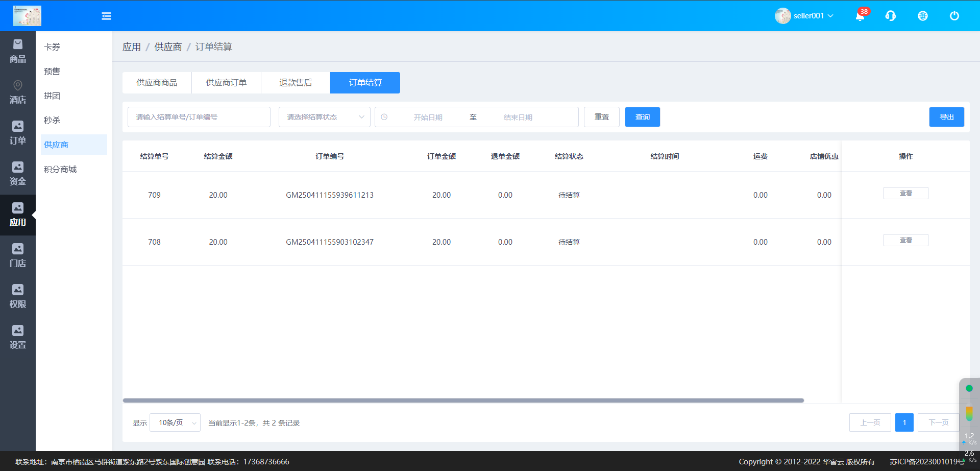Click the power logout icon

(954, 16)
